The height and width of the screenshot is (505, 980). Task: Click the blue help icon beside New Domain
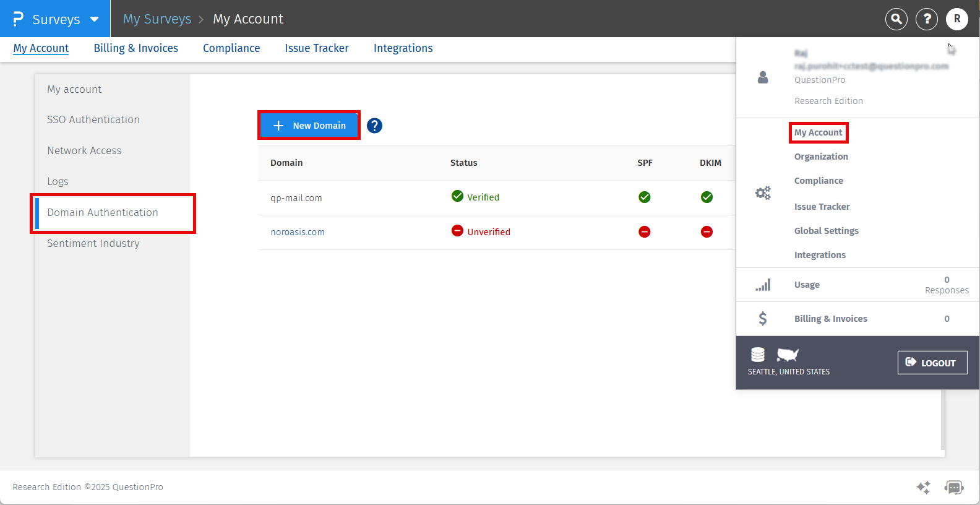374,126
